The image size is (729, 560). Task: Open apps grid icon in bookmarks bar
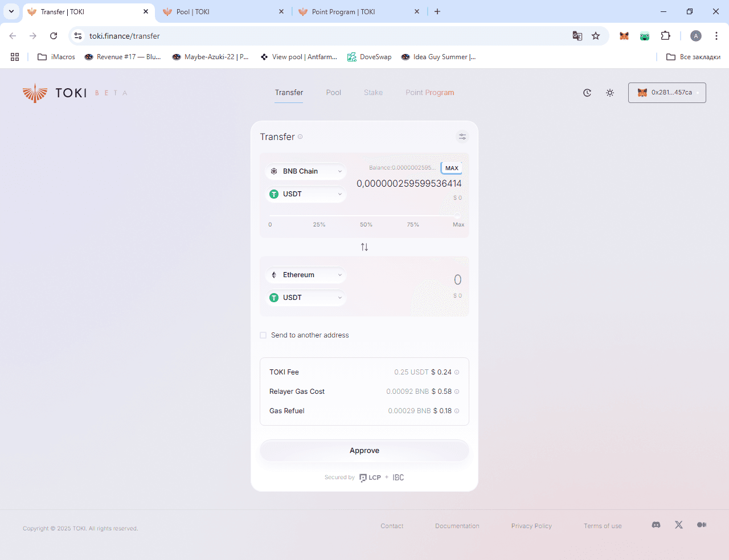pyautogui.click(x=15, y=57)
